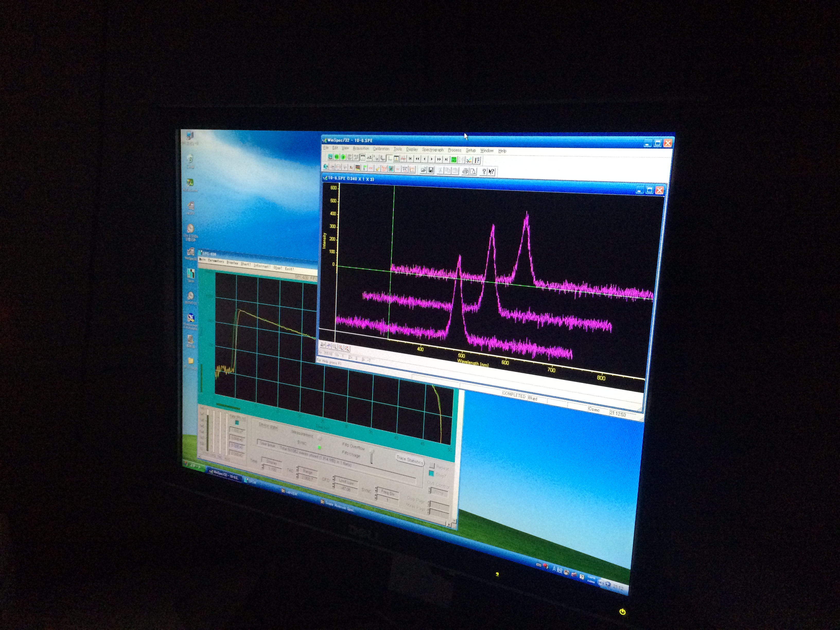The height and width of the screenshot is (630, 840).
Task: Click Start! in SPC-630 menu bar
Action: 245,264
